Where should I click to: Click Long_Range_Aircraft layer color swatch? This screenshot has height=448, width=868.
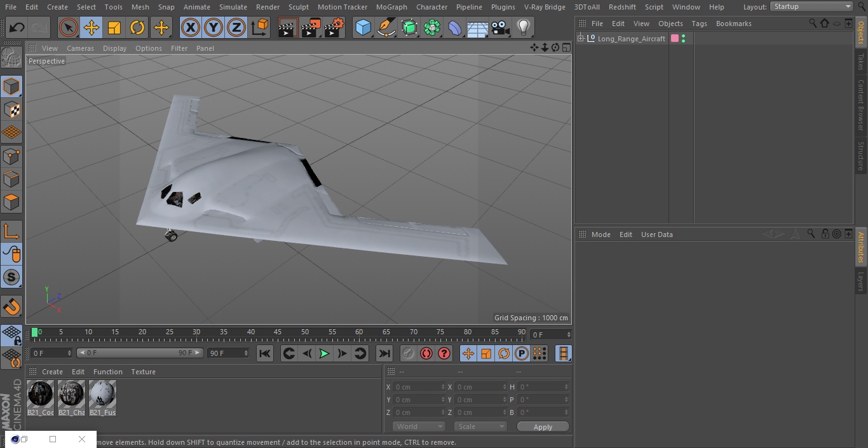click(x=675, y=38)
